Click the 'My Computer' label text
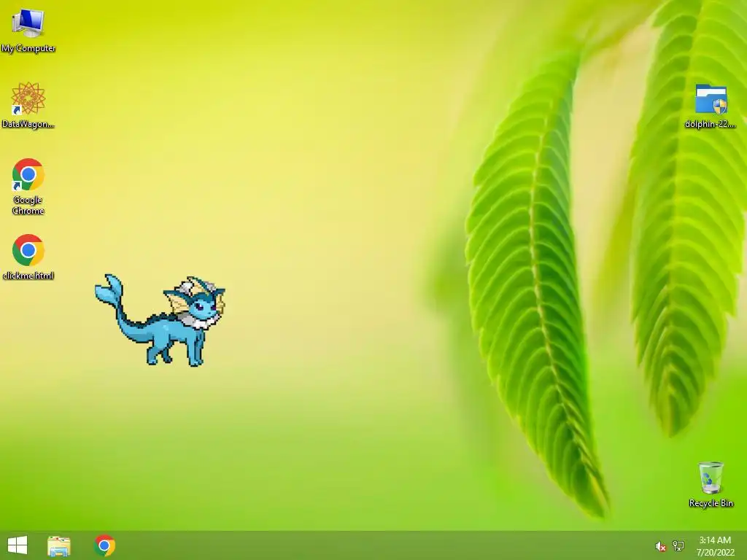 (28, 48)
